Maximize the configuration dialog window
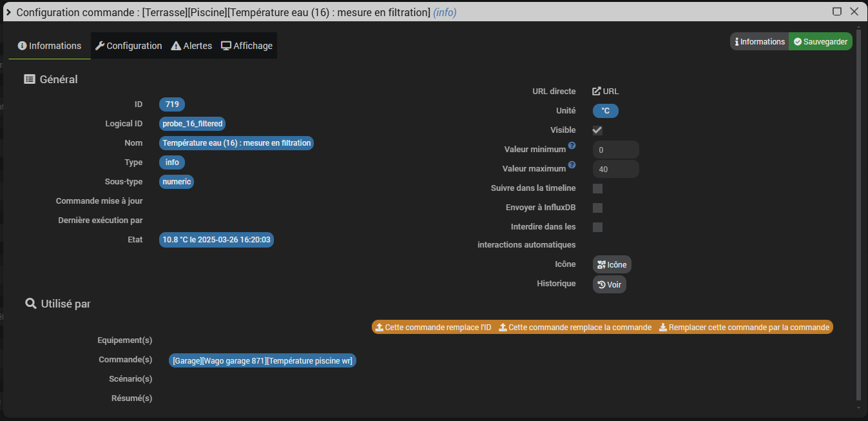Image resolution: width=868 pixels, height=421 pixels. (x=837, y=12)
